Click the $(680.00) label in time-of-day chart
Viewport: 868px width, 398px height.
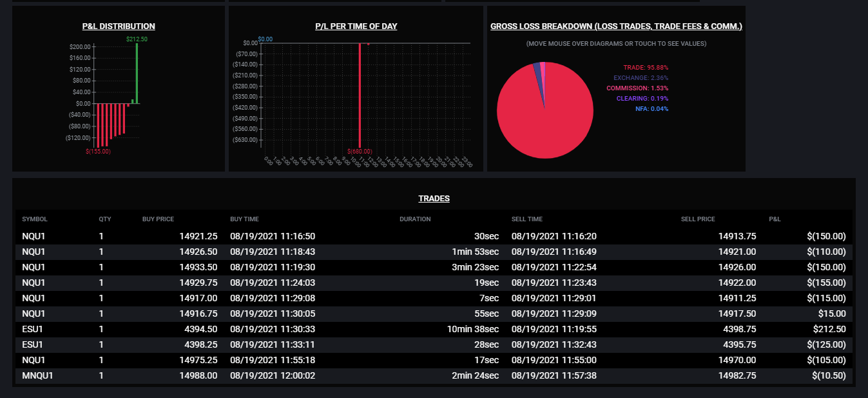click(360, 152)
